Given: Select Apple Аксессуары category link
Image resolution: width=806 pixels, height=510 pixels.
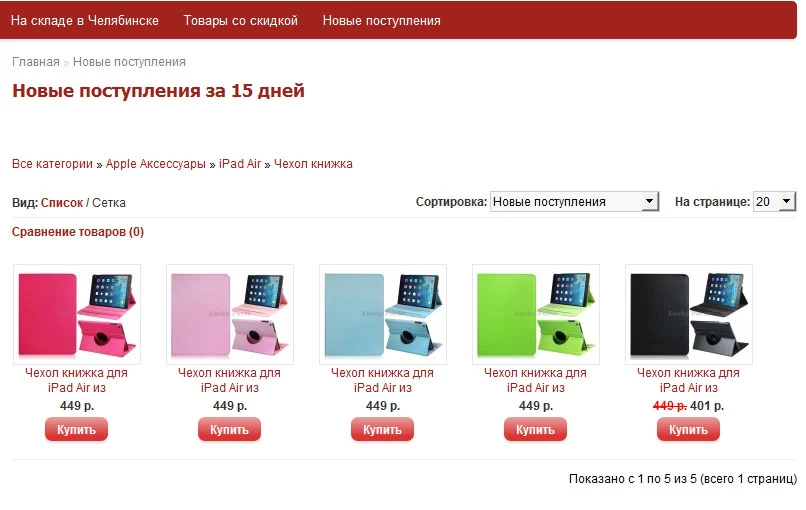Looking at the screenshot, I should click(x=156, y=164).
